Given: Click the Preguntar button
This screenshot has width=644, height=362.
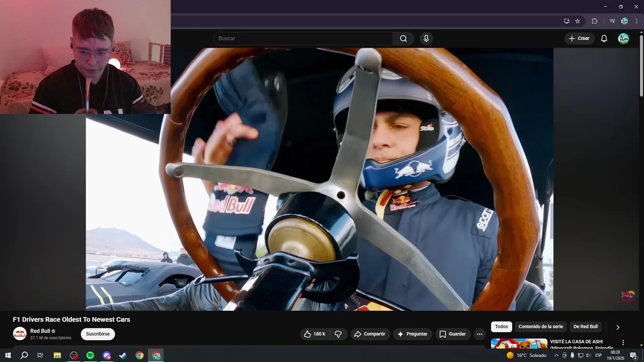Looking at the screenshot, I should coord(413,334).
